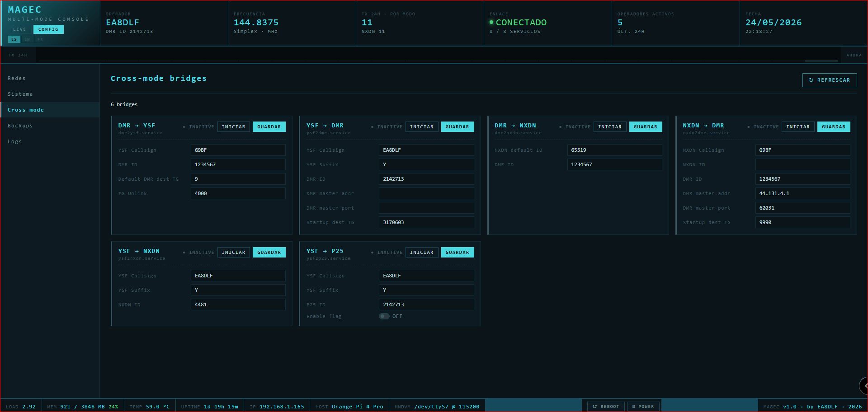Screen dimensions: 868x412
Task: Edit DMR ID field in YSF → DMR
Action: pos(426,179)
